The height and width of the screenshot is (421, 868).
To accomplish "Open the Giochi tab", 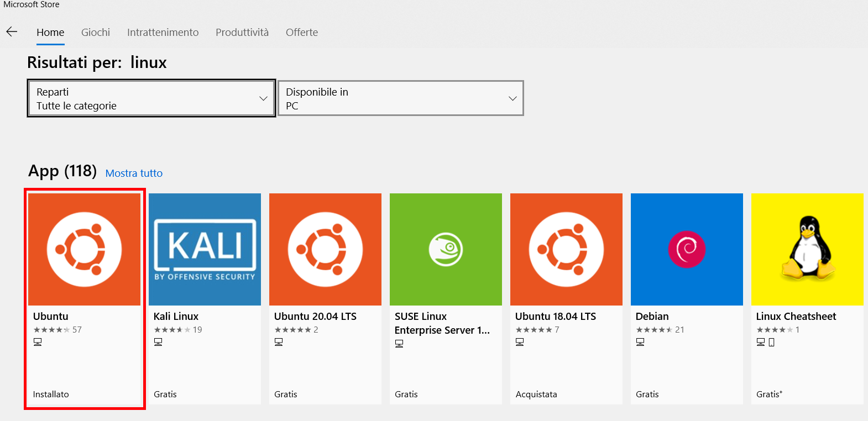I will (96, 33).
